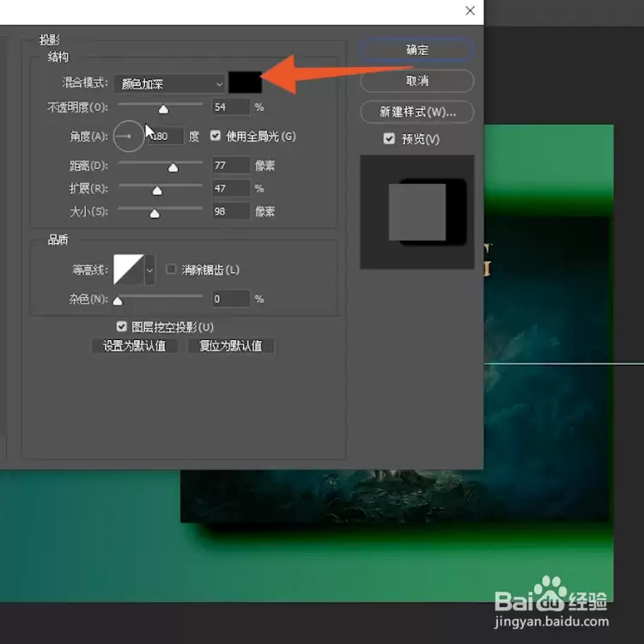The image size is (644, 644).
Task: Click the 不透明度 slider handle
Action: click(x=163, y=109)
